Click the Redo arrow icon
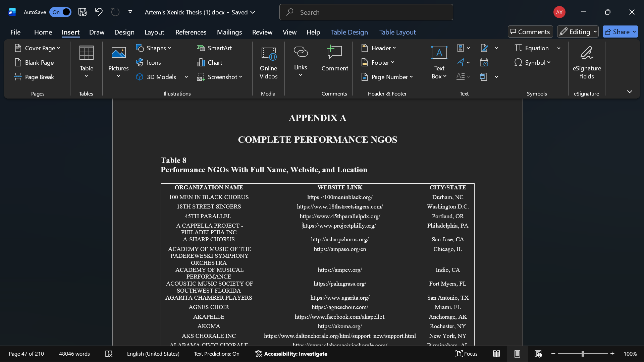This screenshot has height=362, width=644. coord(115,12)
